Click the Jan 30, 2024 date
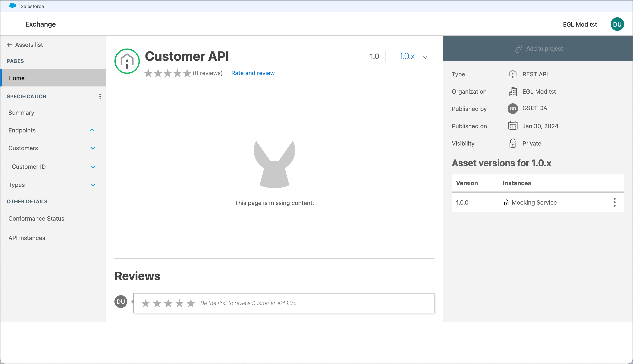633x364 pixels. coord(540,126)
